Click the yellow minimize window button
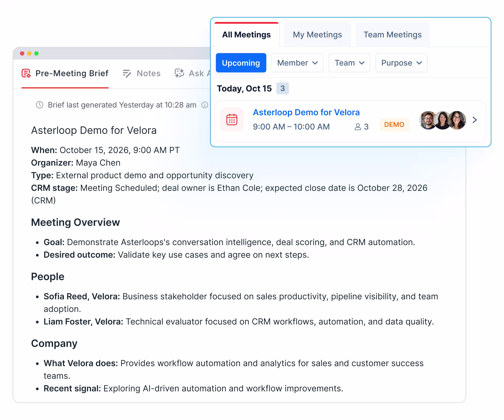504x420 pixels. click(x=29, y=53)
